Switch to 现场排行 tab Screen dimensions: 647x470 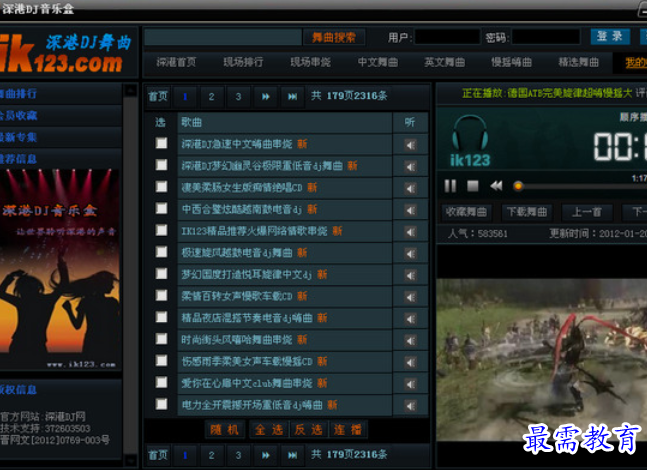tap(243, 62)
